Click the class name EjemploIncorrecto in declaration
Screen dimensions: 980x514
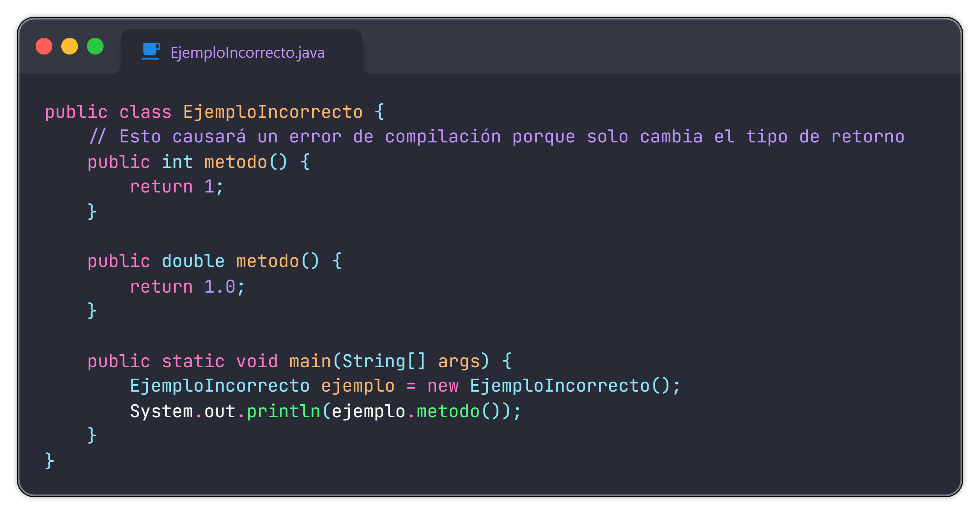pyautogui.click(x=273, y=112)
